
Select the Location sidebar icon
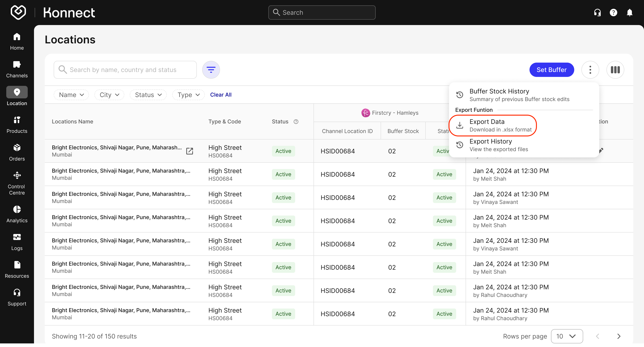tap(17, 92)
